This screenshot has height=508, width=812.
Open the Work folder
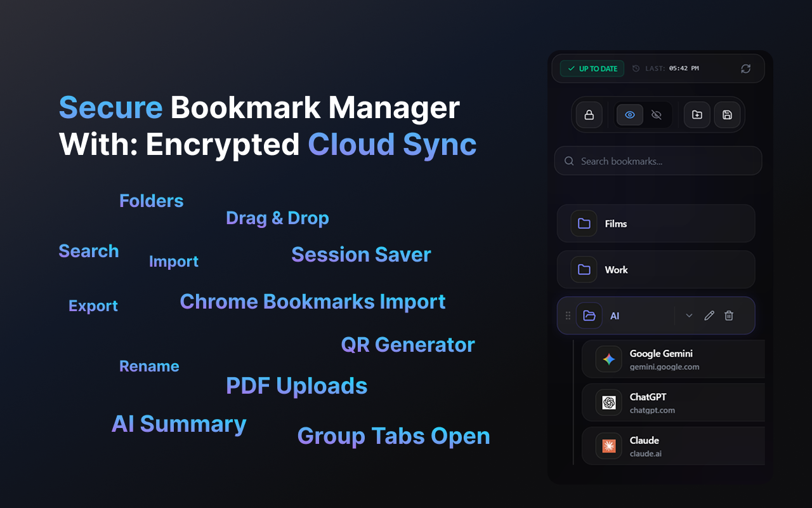656,270
